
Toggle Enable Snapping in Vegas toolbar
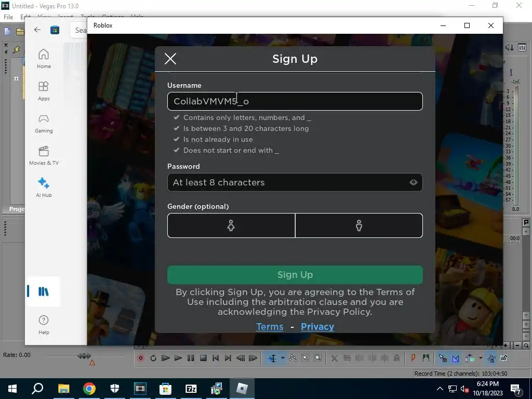[443, 358]
